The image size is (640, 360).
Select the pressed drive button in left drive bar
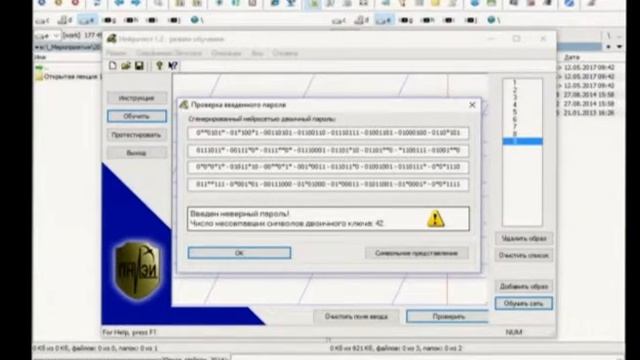click(x=87, y=20)
